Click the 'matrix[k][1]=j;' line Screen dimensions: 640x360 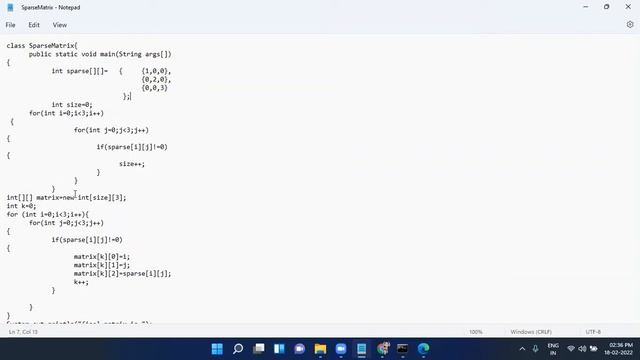[x=102, y=265]
